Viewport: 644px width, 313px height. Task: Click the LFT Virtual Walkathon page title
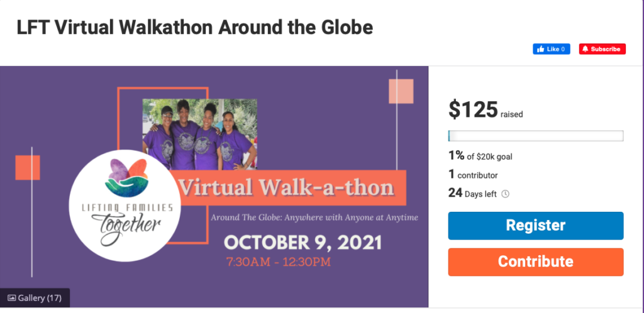click(194, 28)
